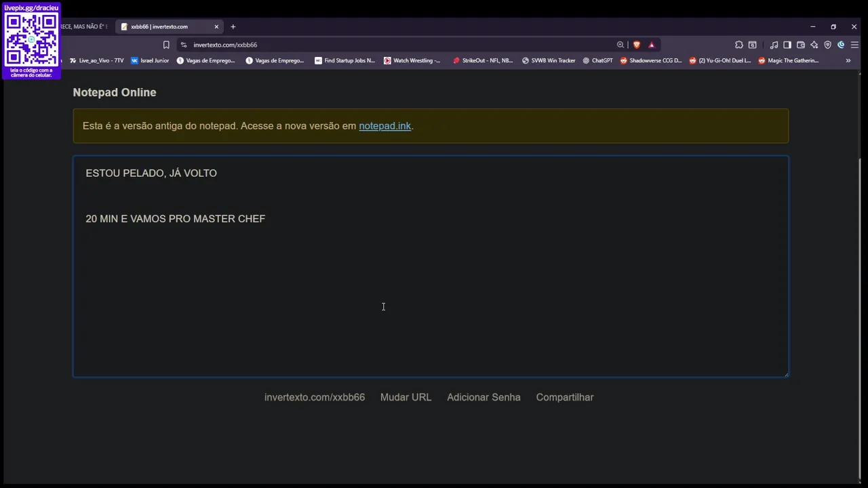The width and height of the screenshot is (868, 488).
Task: Open the Watch Wrestling bookmark
Action: pyautogui.click(x=412, y=60)
